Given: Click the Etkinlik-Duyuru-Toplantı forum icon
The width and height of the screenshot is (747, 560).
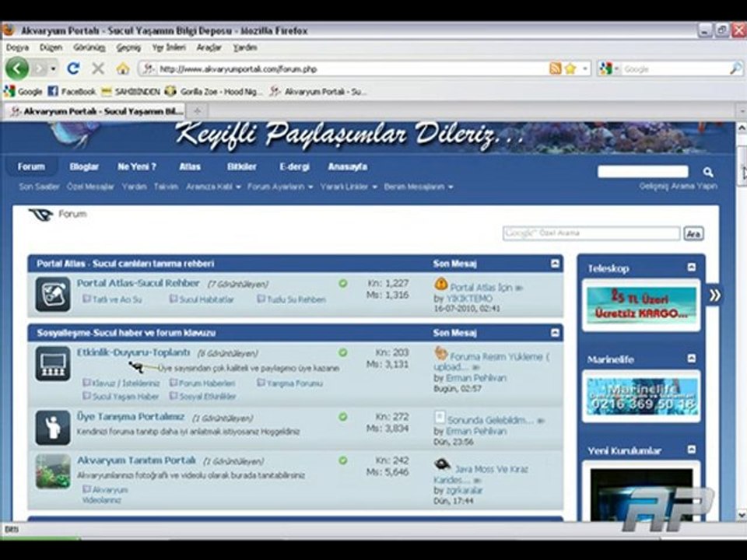Looking at the screenshot, I should coord(53,364).
